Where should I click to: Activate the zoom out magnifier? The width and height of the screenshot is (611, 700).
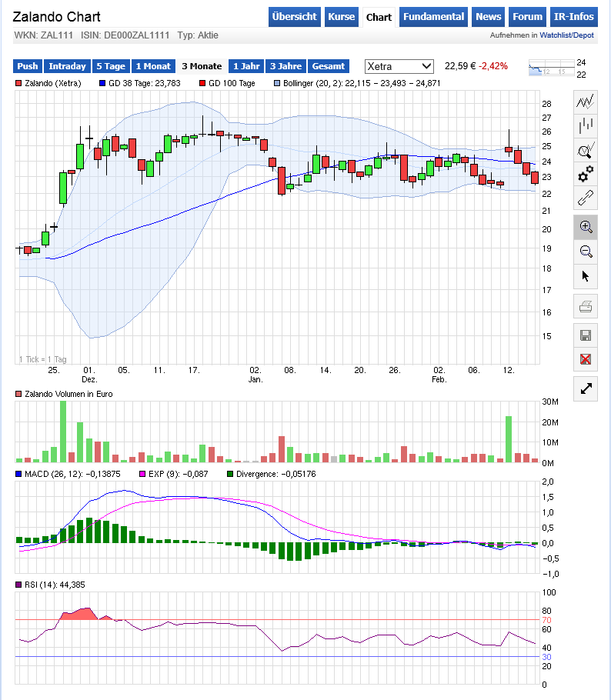tap(585, 252)
